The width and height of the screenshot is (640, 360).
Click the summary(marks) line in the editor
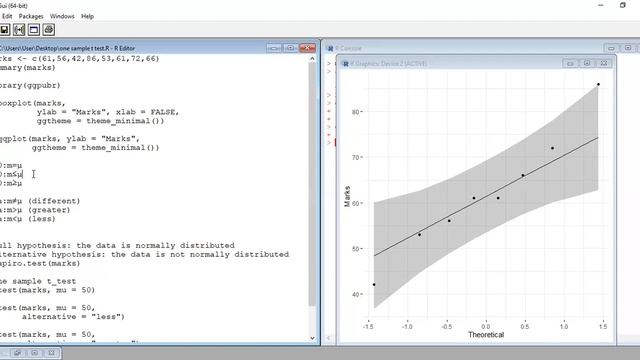coord(28,67)
